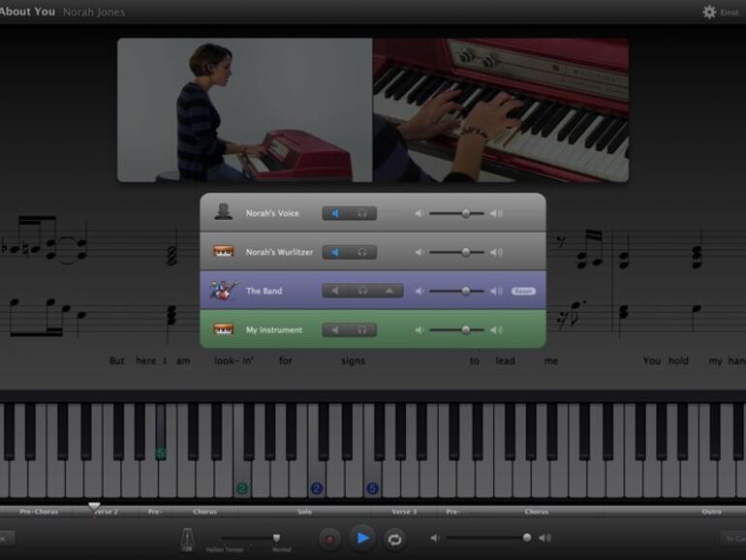Click the lyric word "signs"
746x560 pixels.
click(x=353, y=360)
